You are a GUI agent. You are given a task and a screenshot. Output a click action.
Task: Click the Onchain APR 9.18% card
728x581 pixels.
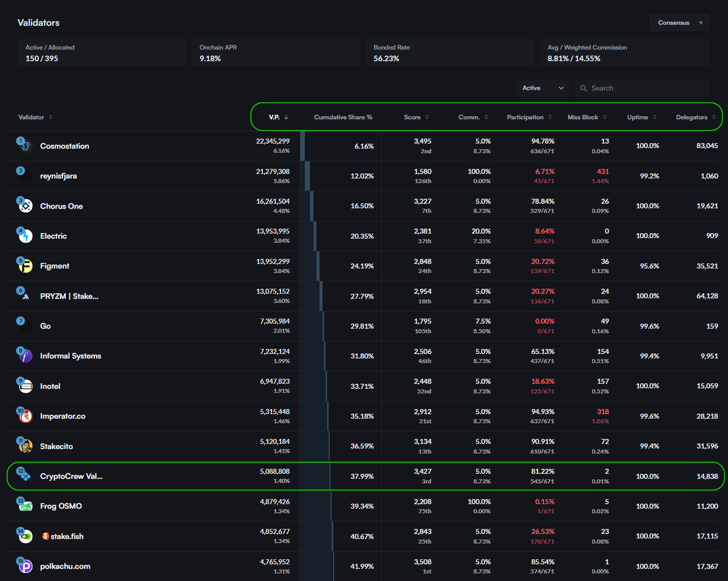click(x=276, y=53)
